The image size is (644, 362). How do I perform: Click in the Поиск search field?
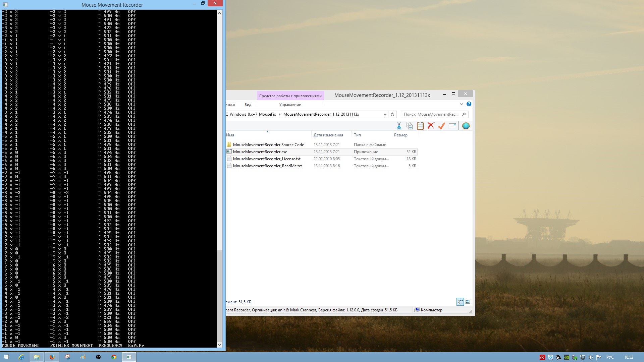click(x=431, y=114)
